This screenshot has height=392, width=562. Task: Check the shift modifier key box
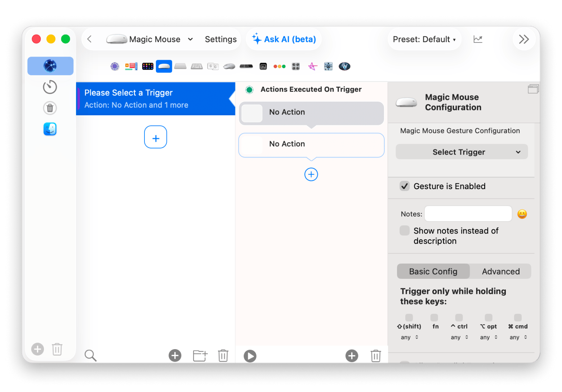tap(409, 317)
